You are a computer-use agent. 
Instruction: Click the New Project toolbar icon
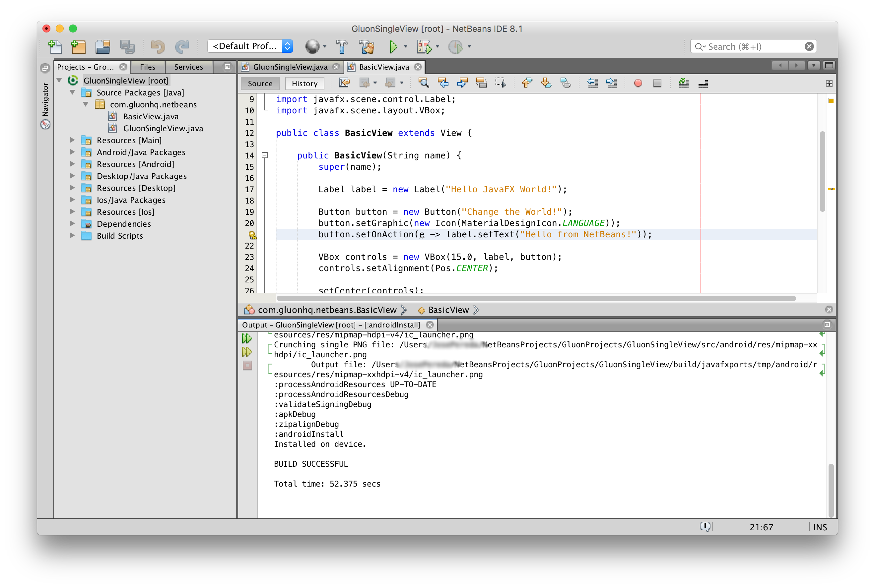tap(78, 46)
